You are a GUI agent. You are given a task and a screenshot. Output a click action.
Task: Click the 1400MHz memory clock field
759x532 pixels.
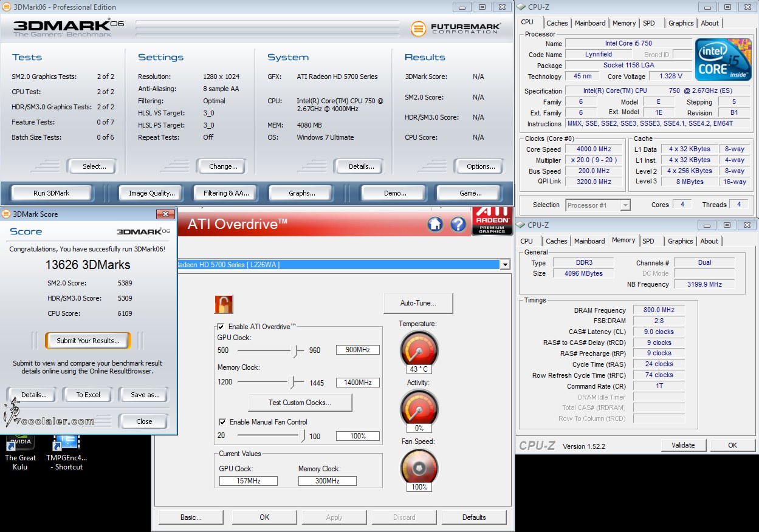pyautogui.click(x=358, y=383)
